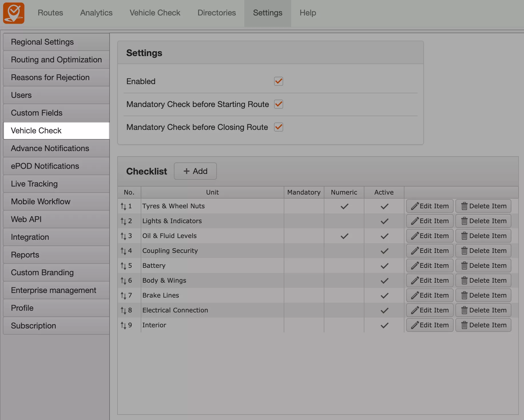The image size is (524, 420).
Task: Delete the Lights & Indicators item
Action: pyautogui.click(x=483, y=221)
